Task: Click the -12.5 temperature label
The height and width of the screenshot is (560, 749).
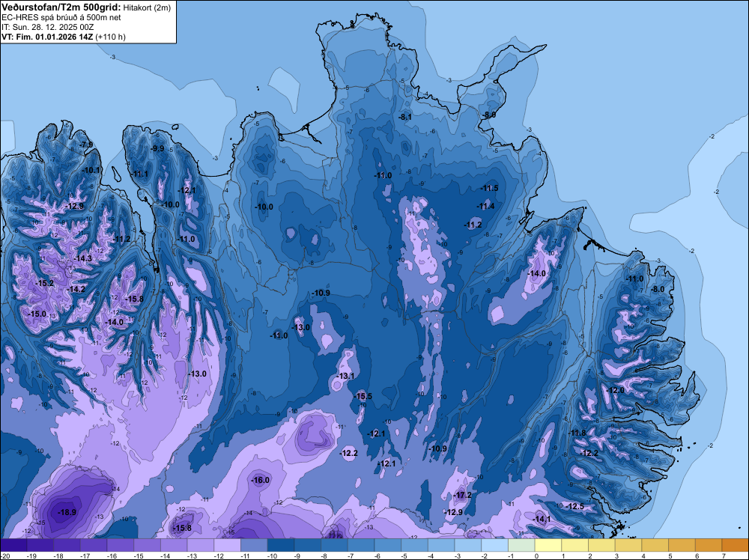Action: tap(574, 507)
